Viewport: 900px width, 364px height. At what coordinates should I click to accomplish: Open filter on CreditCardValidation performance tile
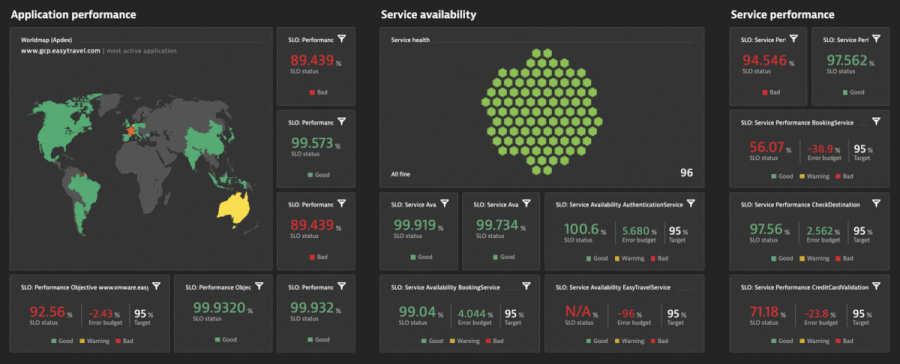click(x=876, y=286)
